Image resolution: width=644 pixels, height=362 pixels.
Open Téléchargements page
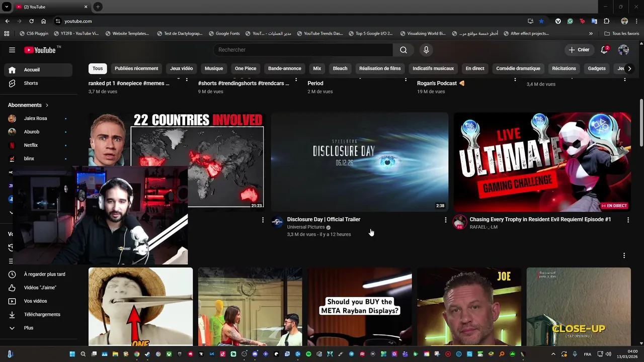tap(38, 314)
